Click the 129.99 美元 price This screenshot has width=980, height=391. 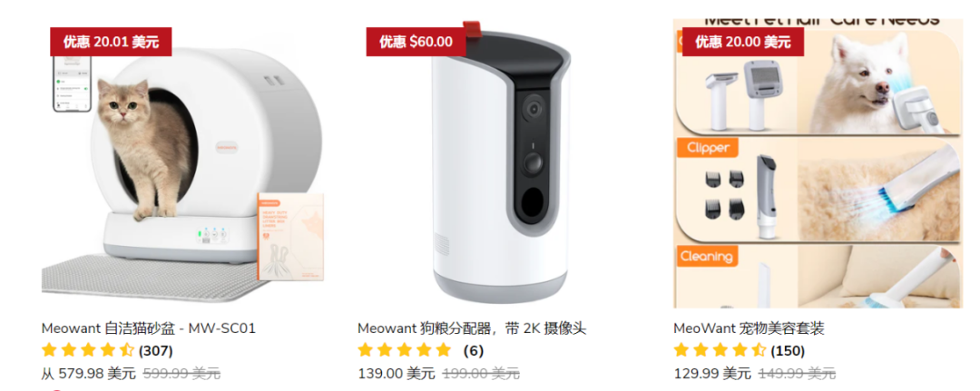[712, 374]
